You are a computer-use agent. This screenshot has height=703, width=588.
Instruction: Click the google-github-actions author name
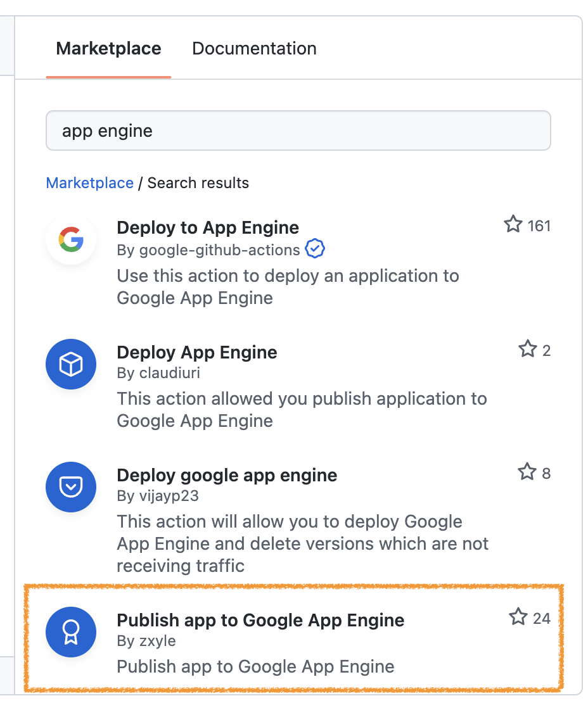pos(220,250)
